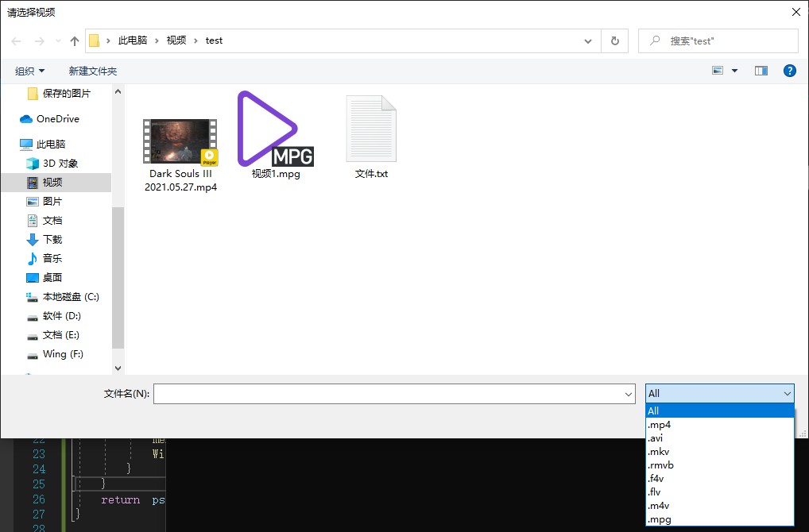Select Dark Souls III 2021.05.27.mp4 thumbnail
This screenshot has height=532, width=809.
coord(180,142)
